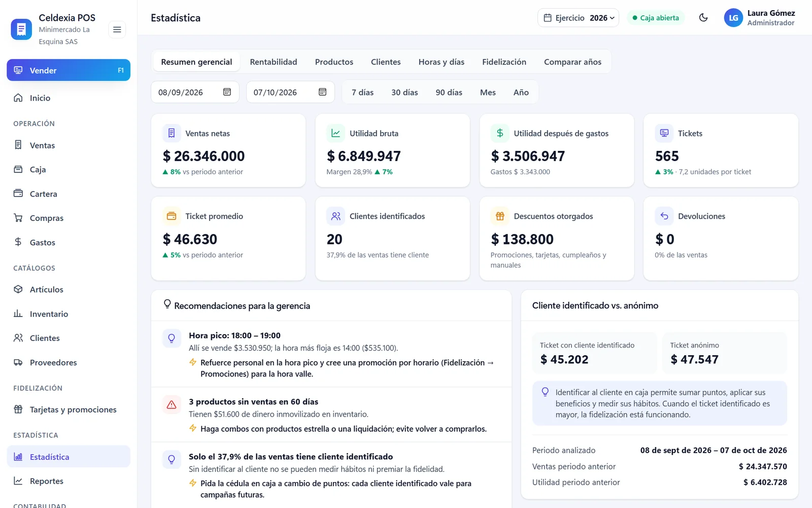Image resolution: width=812 pixels, height=508 pixels.
Task: Click the Vender F1 button
Action: [69, 70]
